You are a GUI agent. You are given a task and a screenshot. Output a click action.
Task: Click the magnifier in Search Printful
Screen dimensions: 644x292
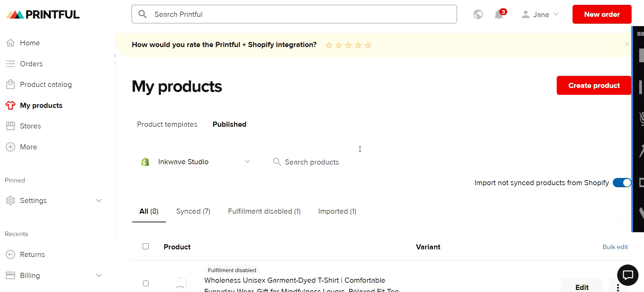(x=143, y=14)
